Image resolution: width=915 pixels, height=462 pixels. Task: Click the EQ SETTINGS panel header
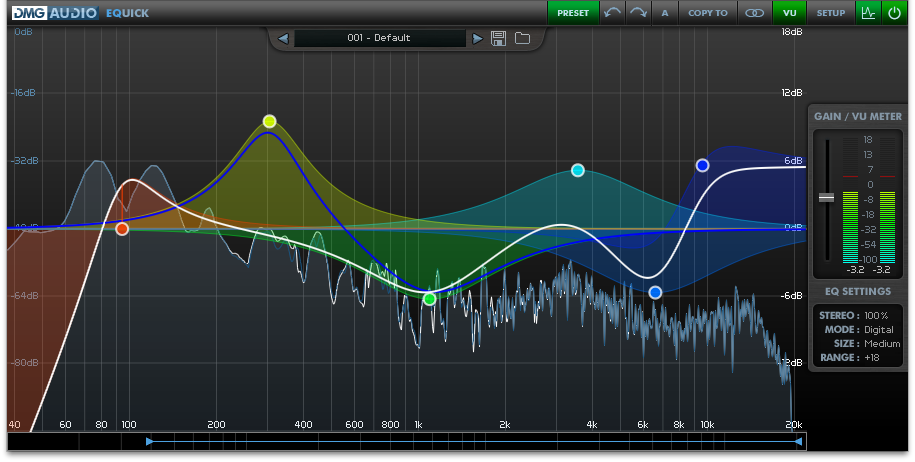click(x=858, y=291)
